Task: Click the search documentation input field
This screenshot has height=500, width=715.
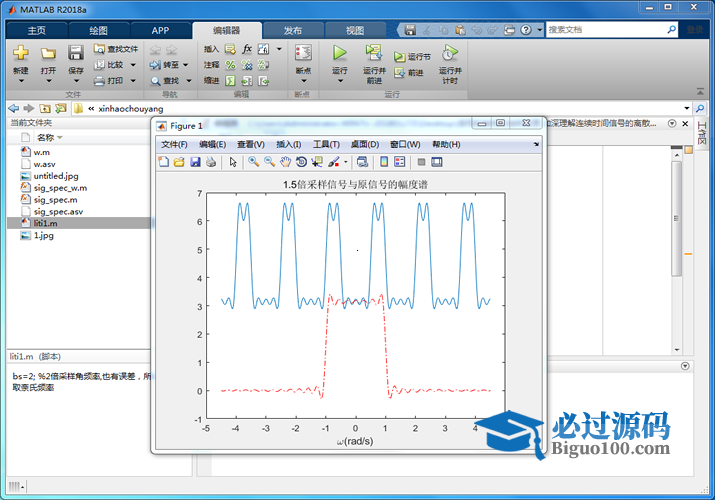Action: (610, 30)
